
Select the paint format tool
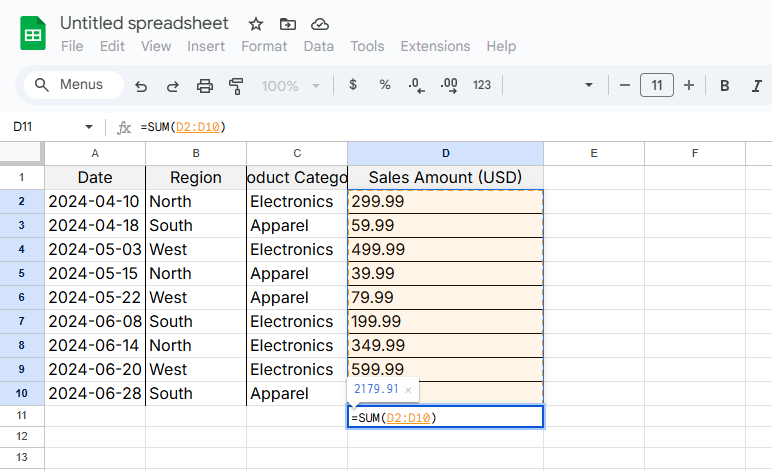pyautogui.click(x=236, y=86)
